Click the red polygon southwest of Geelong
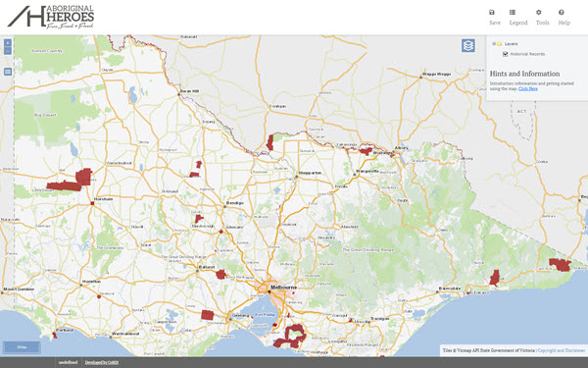This screenshot has height=368, width=588. point(208,315)
